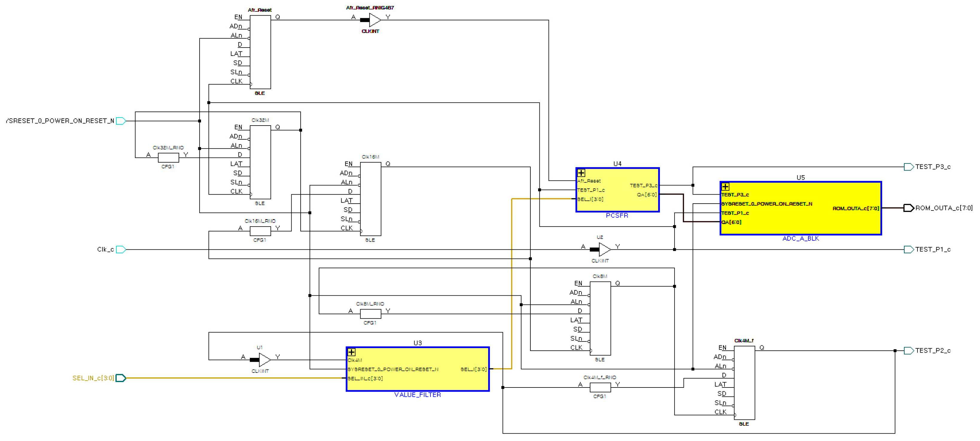Click the ADC_A_BLK module name label
This screenshot has width=980, height=441.
pos(801,238)
